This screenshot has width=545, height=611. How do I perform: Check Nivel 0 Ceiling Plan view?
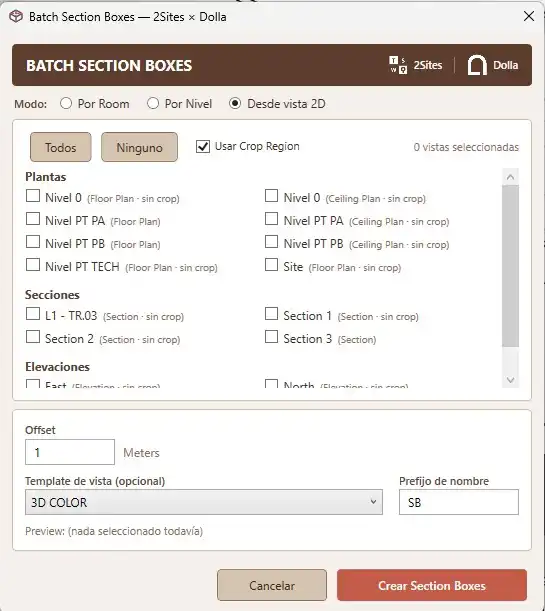click(x=271, y=196)
